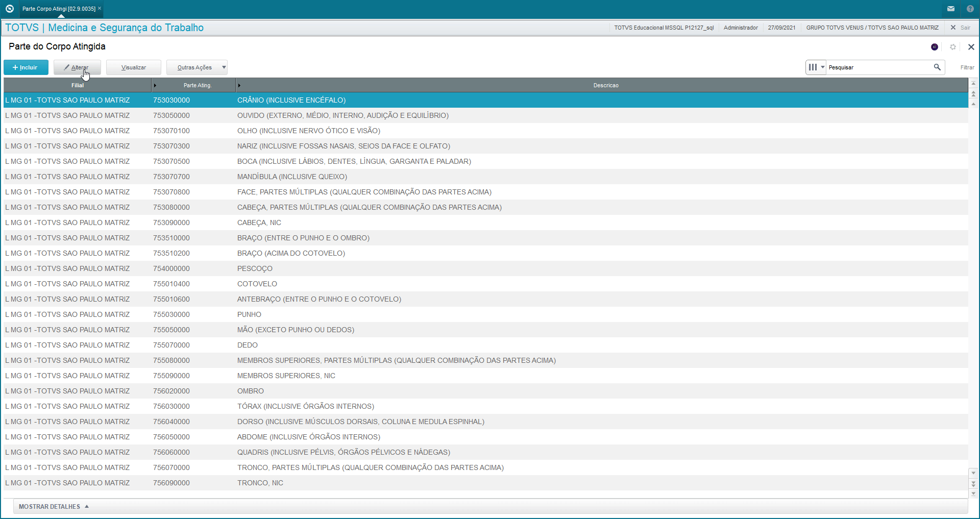Select the PESCOÇO row

coord(486,268)
